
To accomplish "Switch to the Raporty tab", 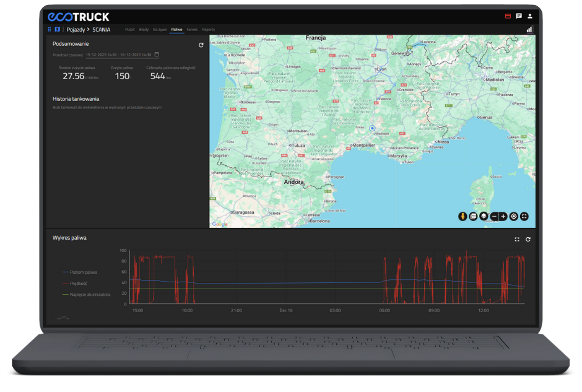I will point(209,29).
